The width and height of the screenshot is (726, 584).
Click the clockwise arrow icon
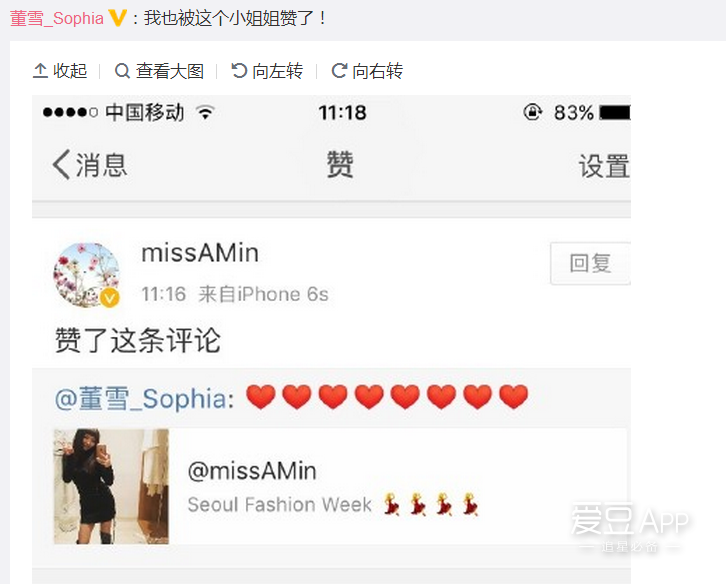(x=339, y=71)
